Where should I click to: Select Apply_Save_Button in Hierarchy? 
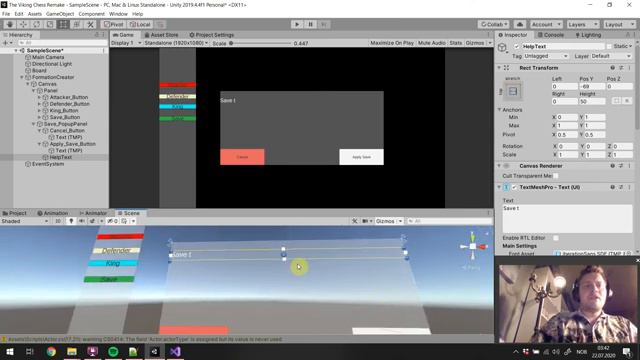tap(72, 144)
